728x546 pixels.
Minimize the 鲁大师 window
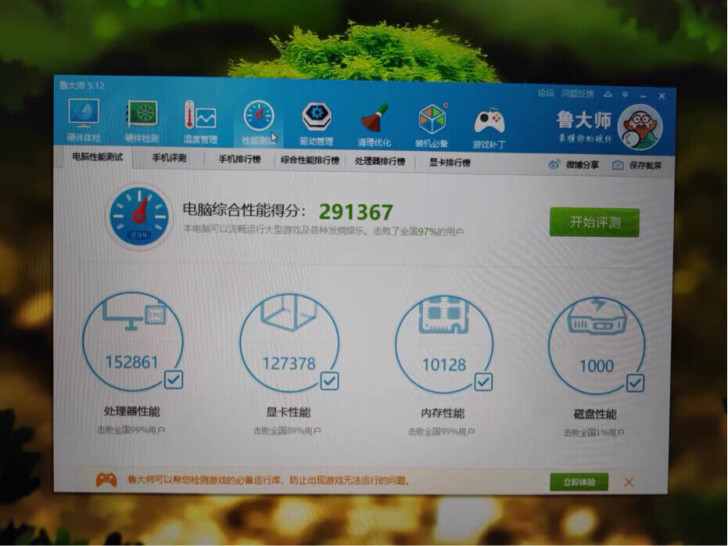[x=644, y=96]
